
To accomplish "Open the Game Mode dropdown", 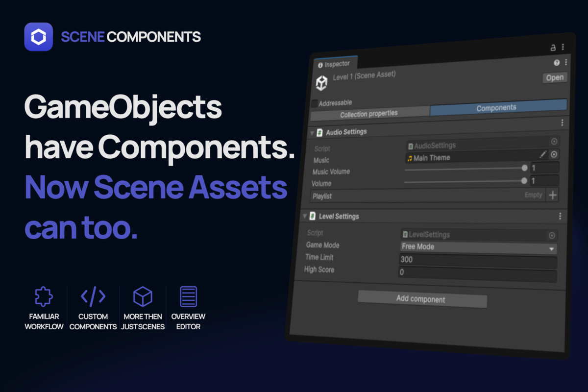I will 478,247.
